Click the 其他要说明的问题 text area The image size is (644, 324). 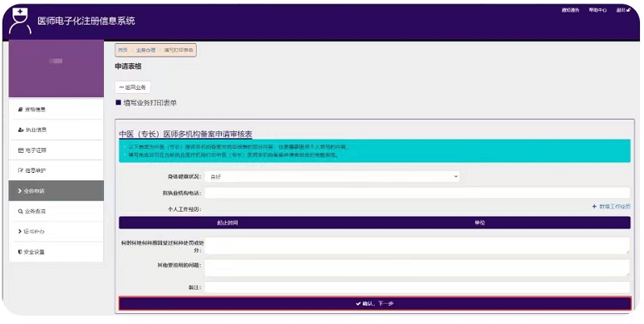click(x=417, y=268)
